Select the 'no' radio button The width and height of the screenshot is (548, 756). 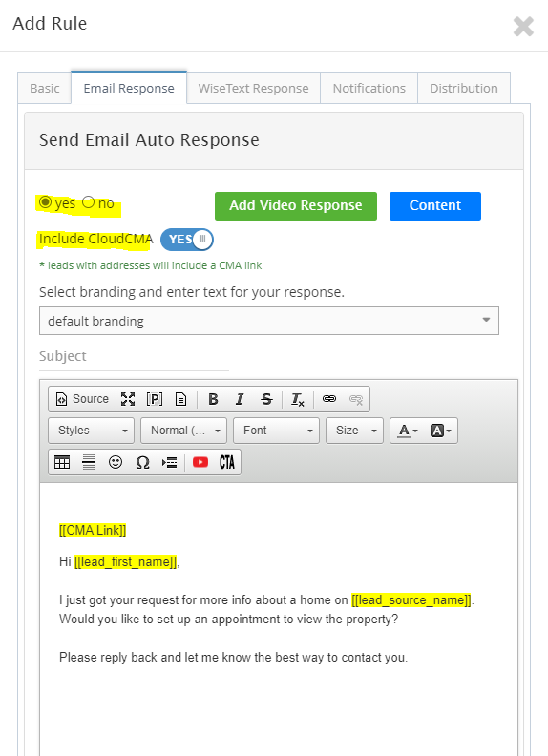[88, 202]
